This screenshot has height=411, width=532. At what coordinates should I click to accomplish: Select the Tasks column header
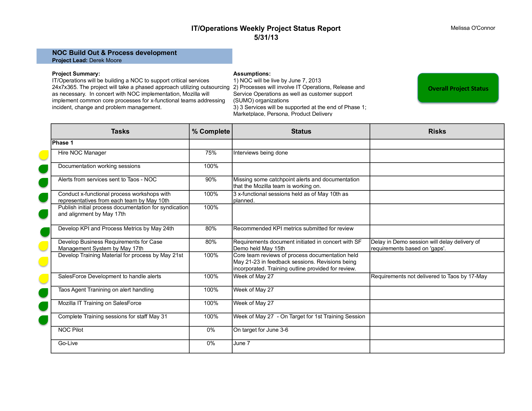[x=120, y=131]
